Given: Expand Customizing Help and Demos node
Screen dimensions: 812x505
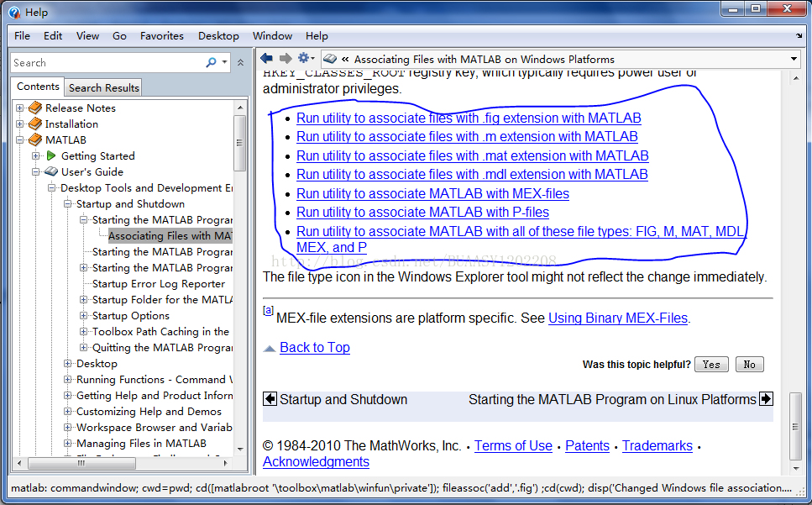Looking at the screenshot, I should click(x=67, y=411).
